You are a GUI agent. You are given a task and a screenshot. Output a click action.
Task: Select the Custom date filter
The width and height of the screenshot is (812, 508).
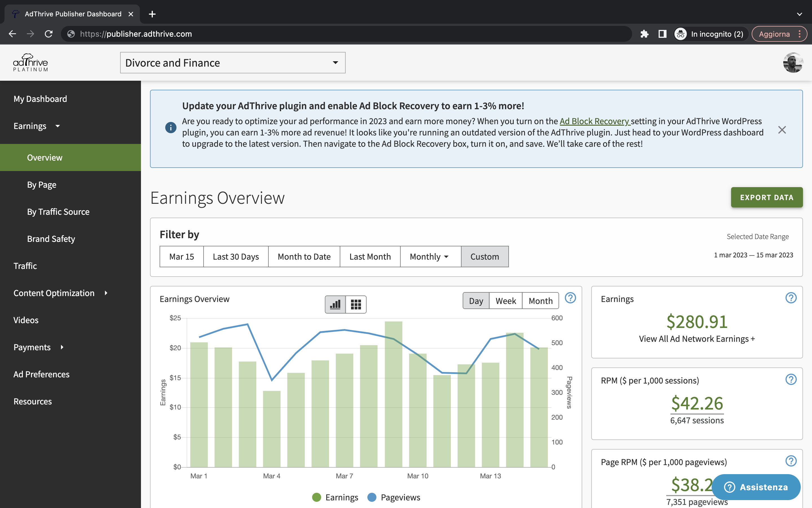pos(485,257)
